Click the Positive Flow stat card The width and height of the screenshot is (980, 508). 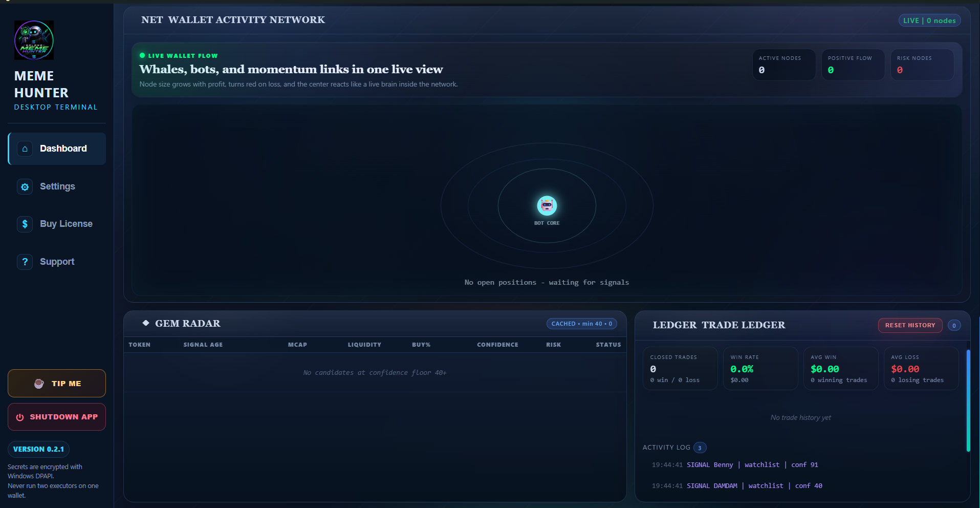tap(853, 65)
